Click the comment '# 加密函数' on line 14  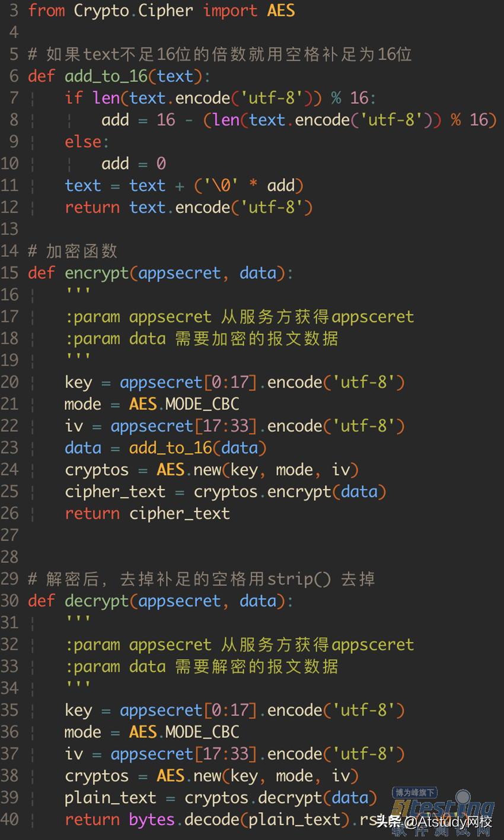(72, 251)
